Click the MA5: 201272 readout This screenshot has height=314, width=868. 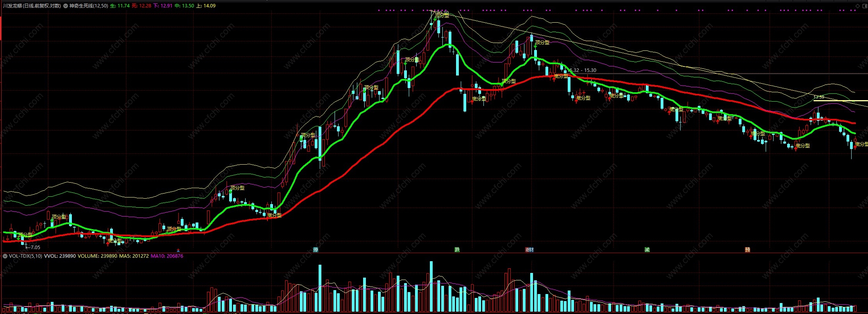pyautogui.click(x=134, y=256)
